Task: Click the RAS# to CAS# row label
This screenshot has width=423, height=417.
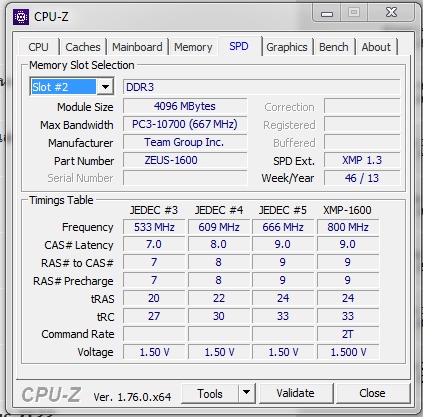Action: pos(77,263)
